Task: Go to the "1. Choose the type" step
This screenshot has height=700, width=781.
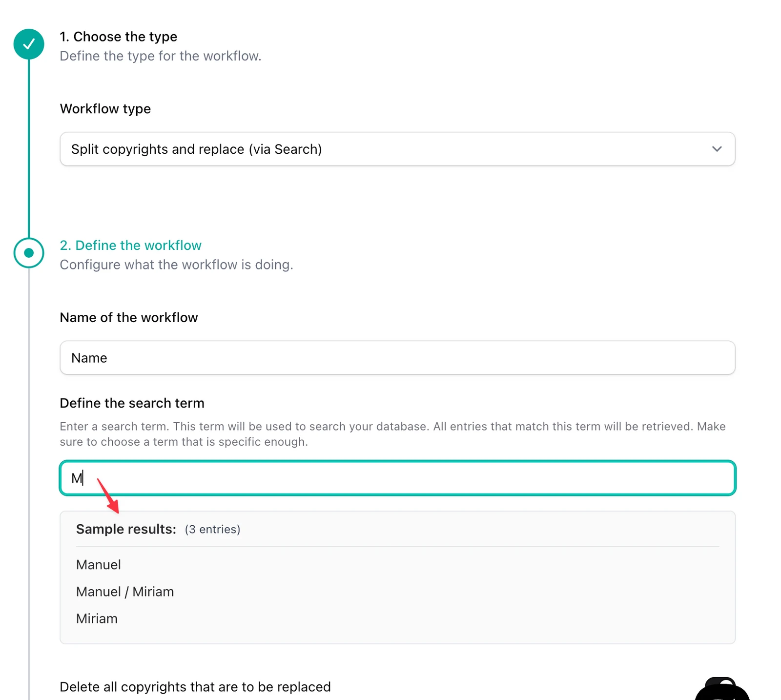Action: point(118,37)
